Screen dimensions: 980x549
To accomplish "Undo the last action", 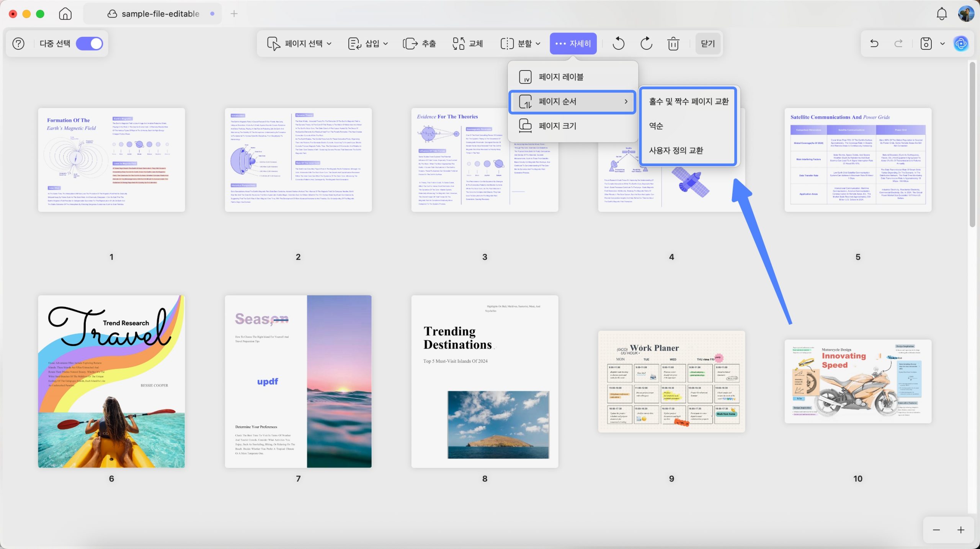I will coord(874,44).
